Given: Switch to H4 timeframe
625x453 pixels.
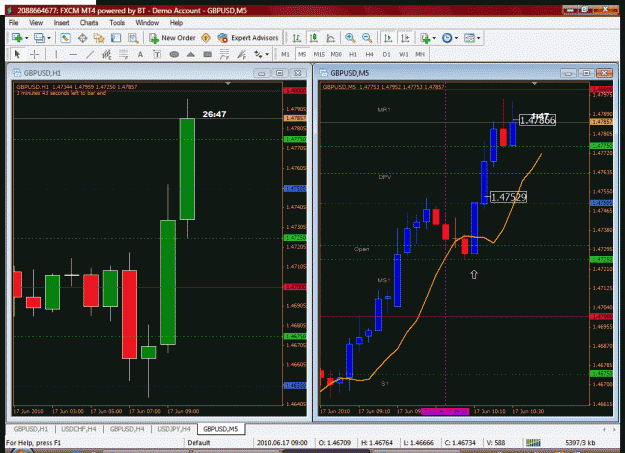Looking at the screenshot, I should [x=369, y=54].
